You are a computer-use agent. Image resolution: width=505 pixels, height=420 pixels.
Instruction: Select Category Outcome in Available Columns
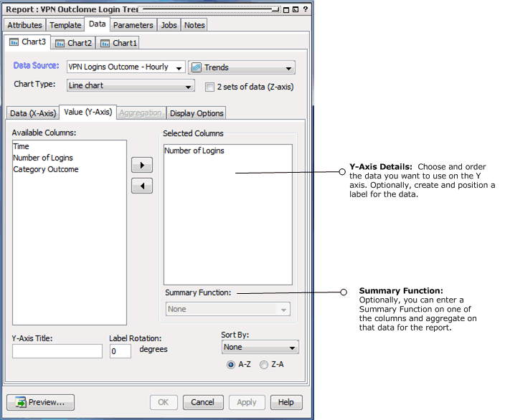point(46,170)
